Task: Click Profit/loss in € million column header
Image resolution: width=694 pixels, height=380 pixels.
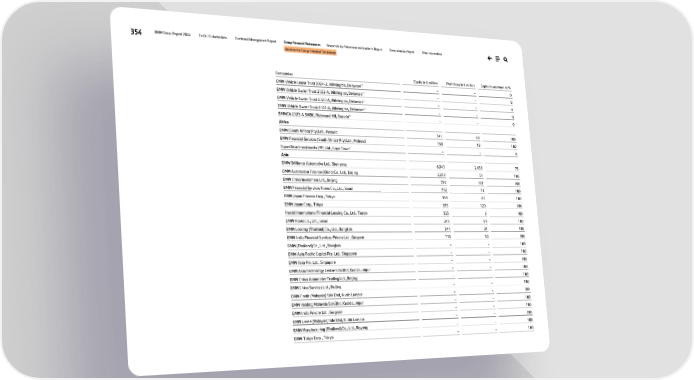Action: pyautogui.click(x=460, y=84)
